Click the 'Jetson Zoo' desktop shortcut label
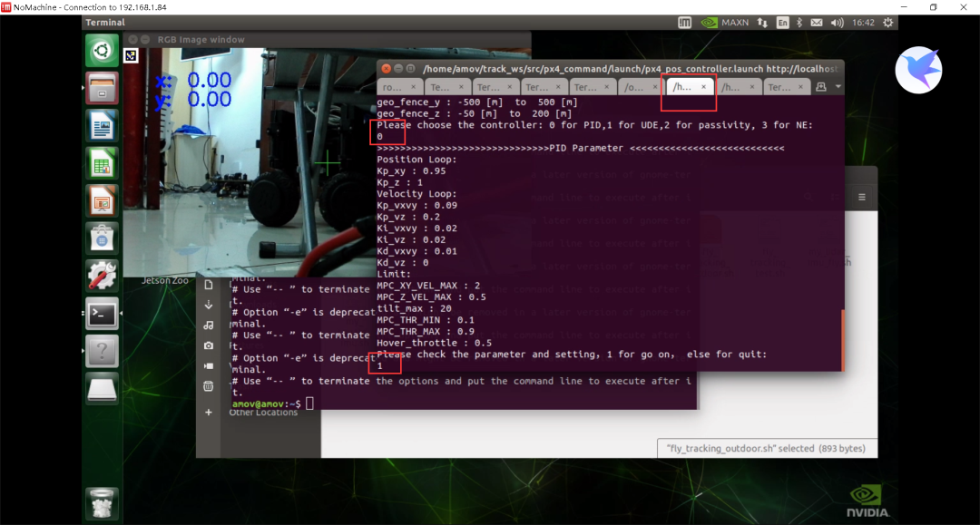The image size is (980, 525). 165,280
